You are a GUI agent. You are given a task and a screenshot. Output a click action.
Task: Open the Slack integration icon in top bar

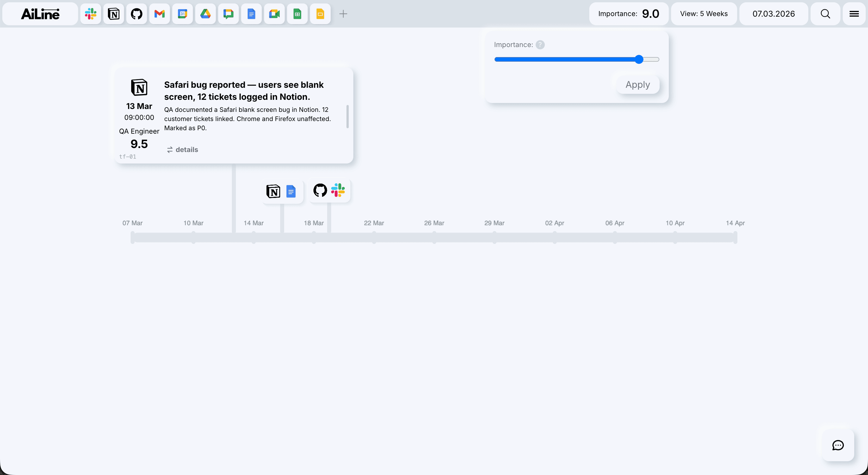coord(91,14)
